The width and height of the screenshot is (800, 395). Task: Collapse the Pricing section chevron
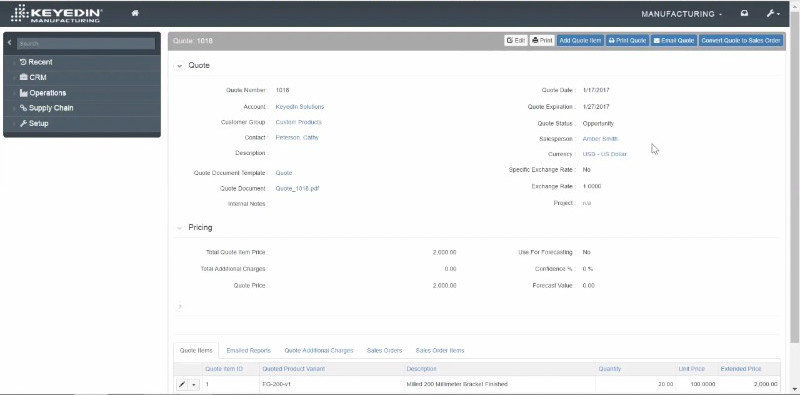(179, 228)
